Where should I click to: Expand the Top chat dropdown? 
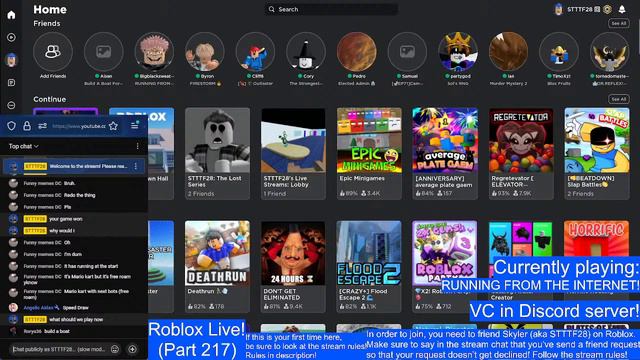click(x=24, y=146)
